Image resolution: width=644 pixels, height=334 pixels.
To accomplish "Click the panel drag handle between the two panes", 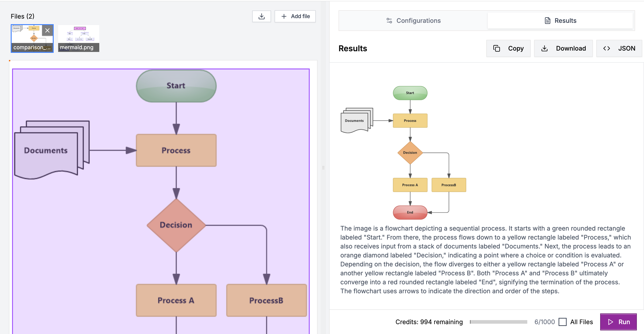I will click(324, 167).
